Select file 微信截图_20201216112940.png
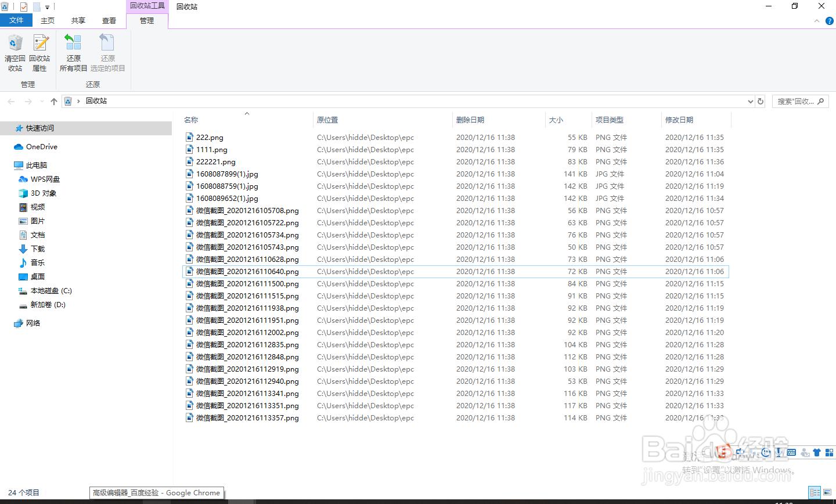 tap(247, 381)
